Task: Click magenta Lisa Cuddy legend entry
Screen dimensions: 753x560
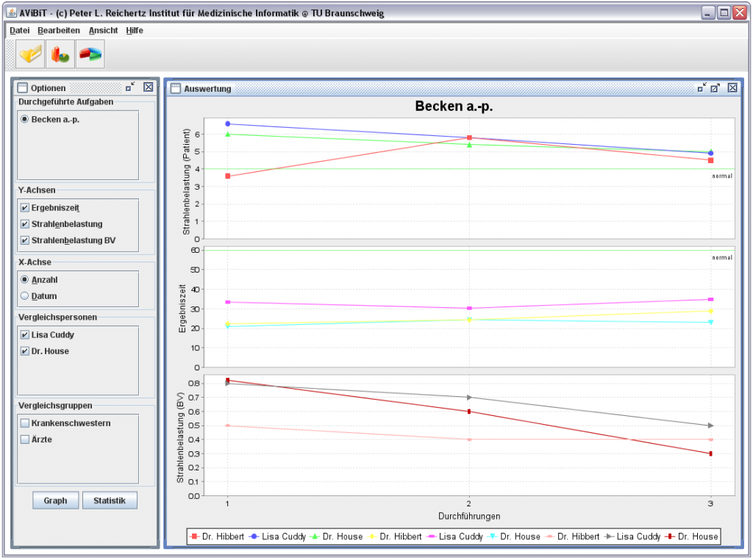Action: [454, 536]
